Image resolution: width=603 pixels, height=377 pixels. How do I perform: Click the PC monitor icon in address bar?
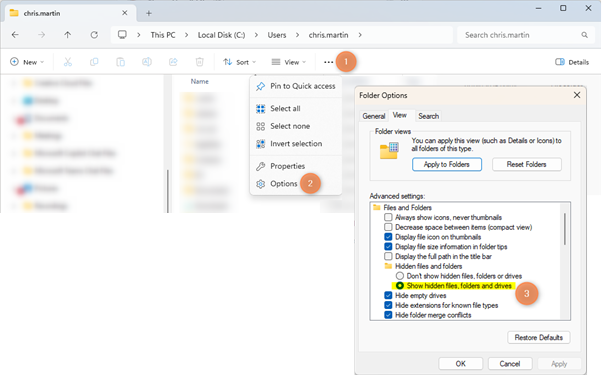[x=122, y=35]
